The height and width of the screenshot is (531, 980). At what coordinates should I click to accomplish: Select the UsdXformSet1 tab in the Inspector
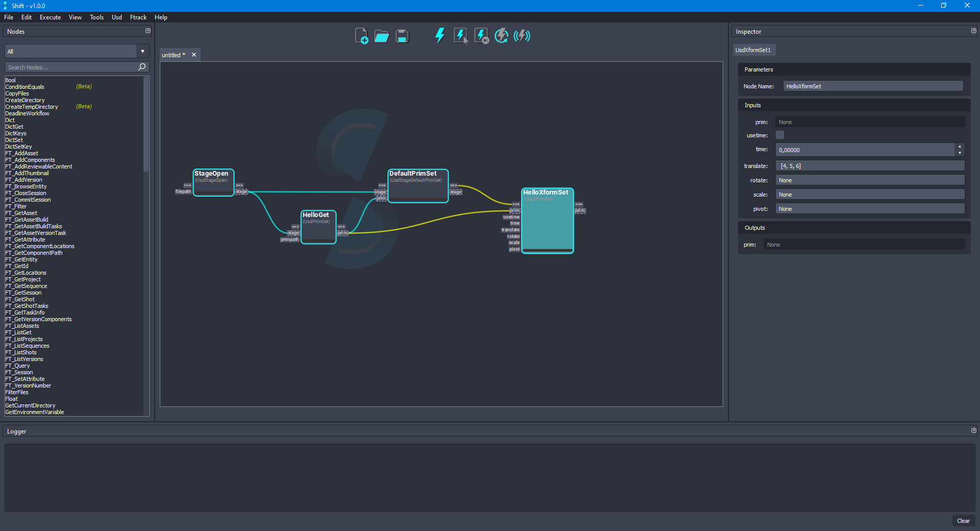[x=754, y=50]
